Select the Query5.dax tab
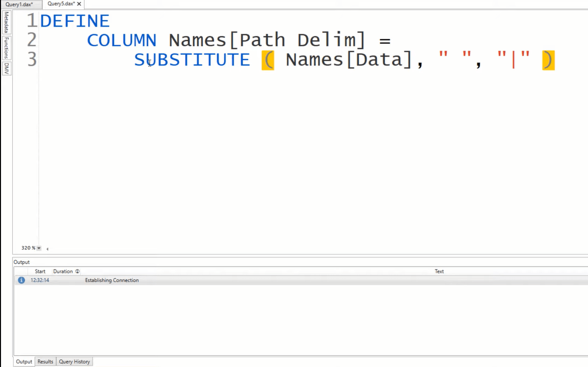The height and width of the screenshot is (367, 588). point(61,4)
